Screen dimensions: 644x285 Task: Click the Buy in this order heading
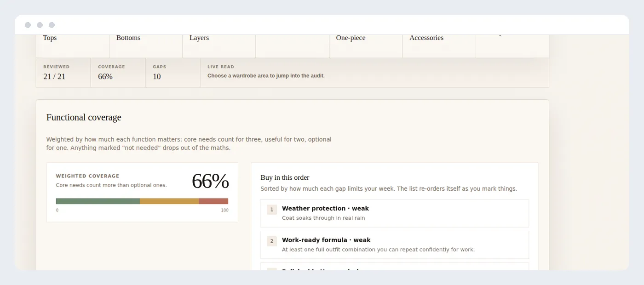point(285,177)
